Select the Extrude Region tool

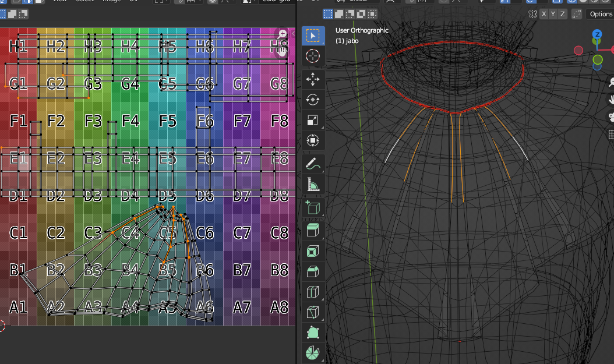[313, 231]
